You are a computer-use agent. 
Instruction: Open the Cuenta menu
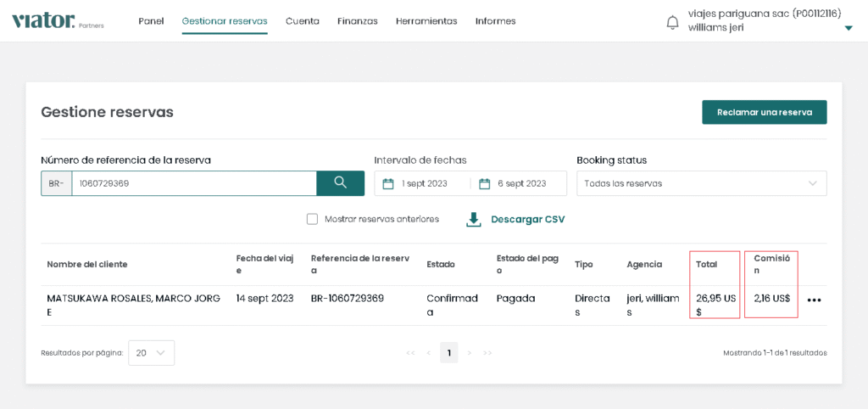pyautogui.click(x=303, y=21)
